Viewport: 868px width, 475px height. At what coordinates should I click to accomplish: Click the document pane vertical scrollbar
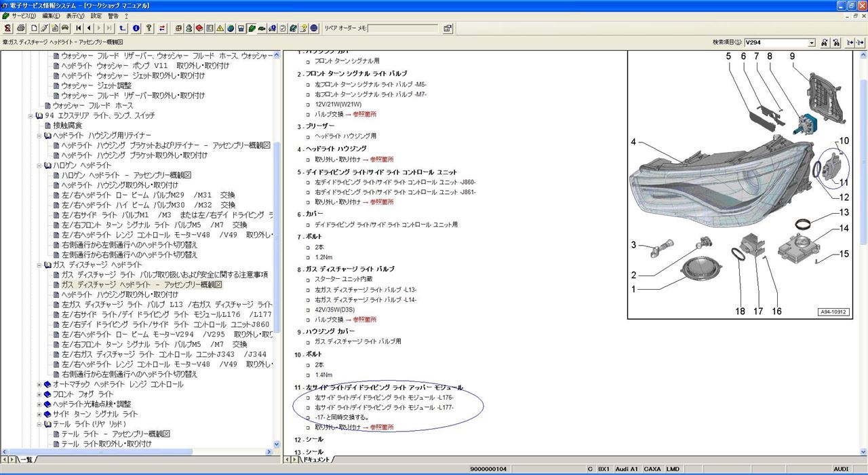click(863, 251)
